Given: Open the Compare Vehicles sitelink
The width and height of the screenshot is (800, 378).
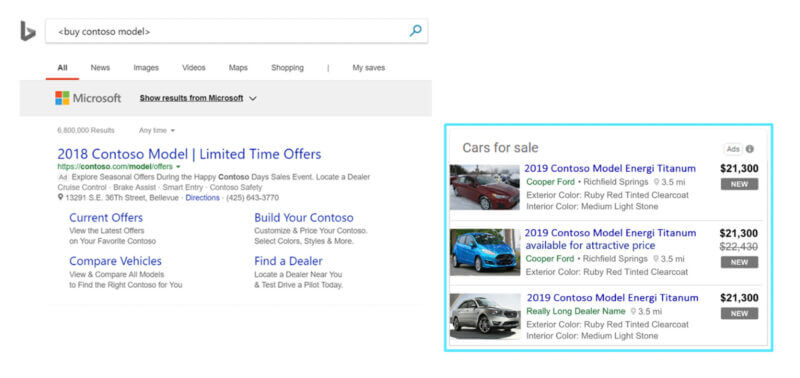Looking at the screenshot, I should coord(115,261).
